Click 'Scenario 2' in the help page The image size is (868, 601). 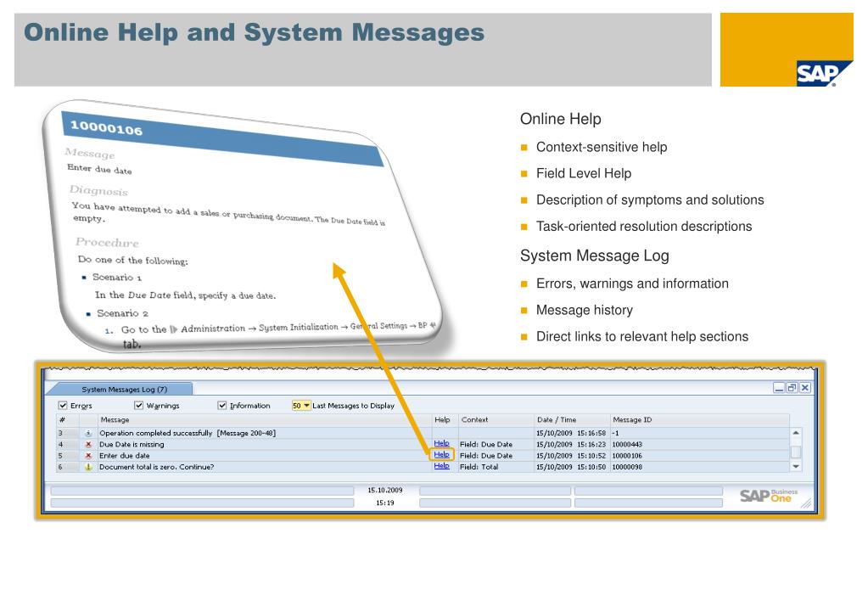pyautogui.click(x=122, y=313)
